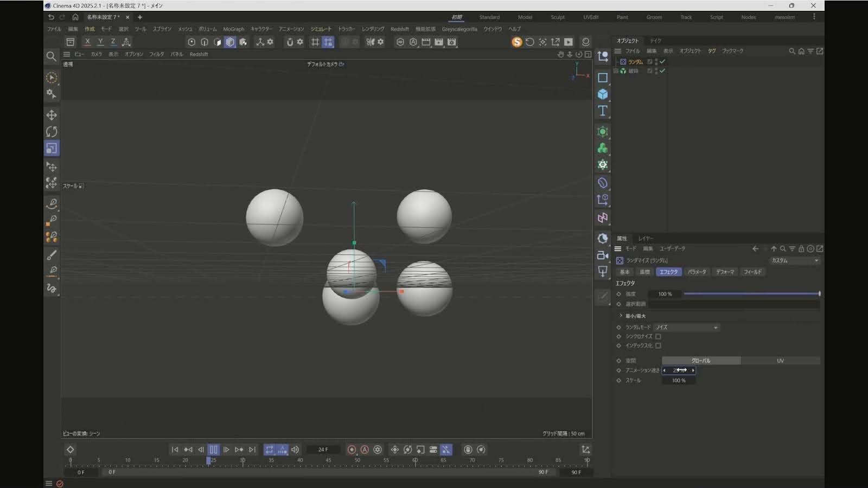Open the MoGraph menu
The width and height of the screenshot is (868, 488).
tap(233, 29)
